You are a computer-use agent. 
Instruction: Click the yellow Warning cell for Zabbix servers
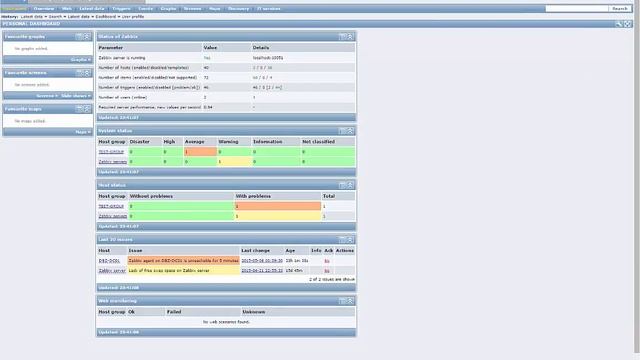[234, 162]
